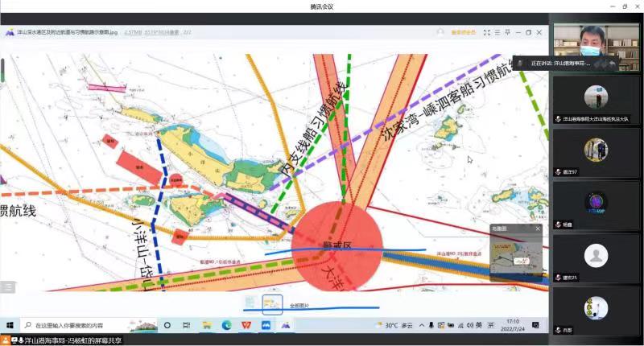Close the bird's-eye minimap panel

[538, 229]
